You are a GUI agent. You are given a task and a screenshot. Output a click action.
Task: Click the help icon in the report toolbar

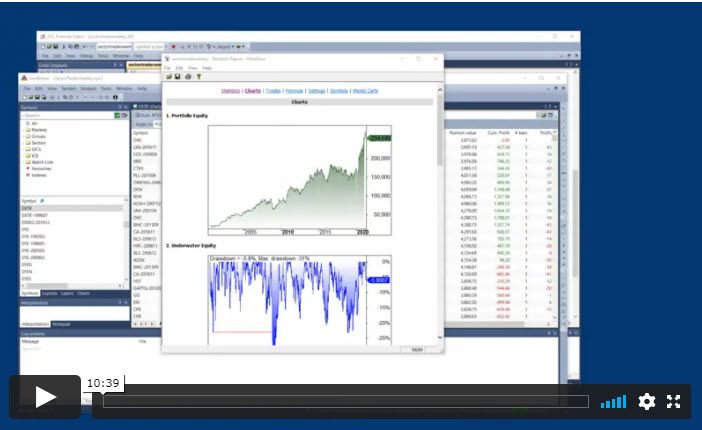click(199, 77)
